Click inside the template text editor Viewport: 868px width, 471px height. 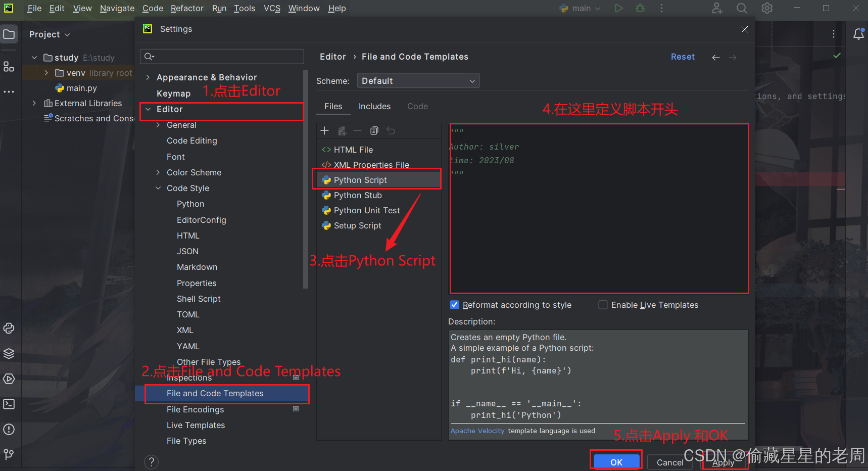(599, 208)
